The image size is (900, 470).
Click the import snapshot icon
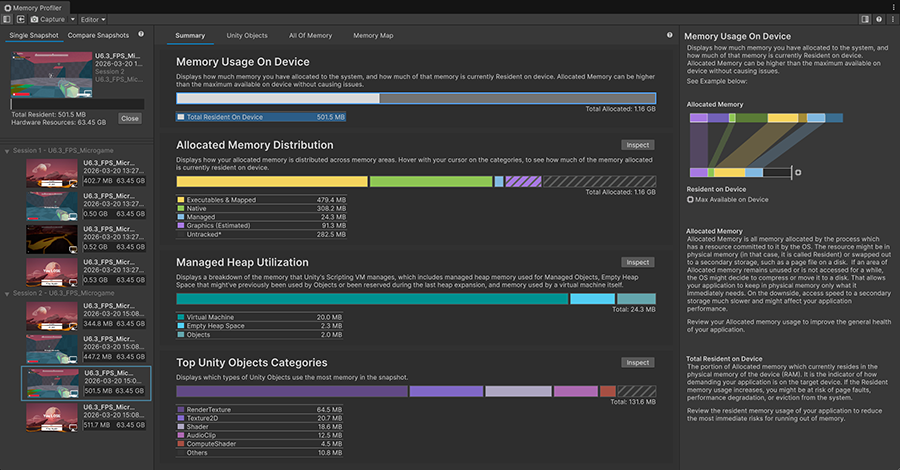point(21,19)
